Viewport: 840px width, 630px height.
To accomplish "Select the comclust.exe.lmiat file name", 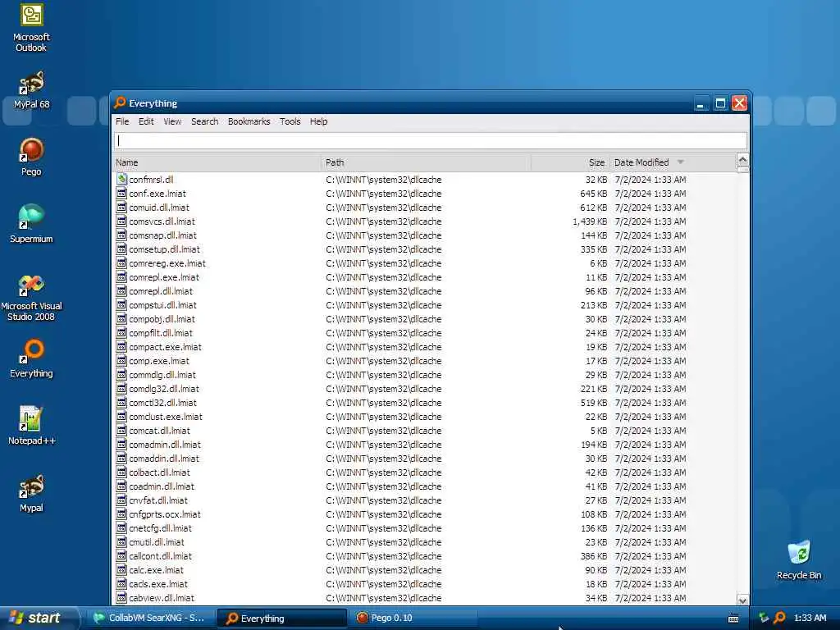I will (x=166, y=416).
